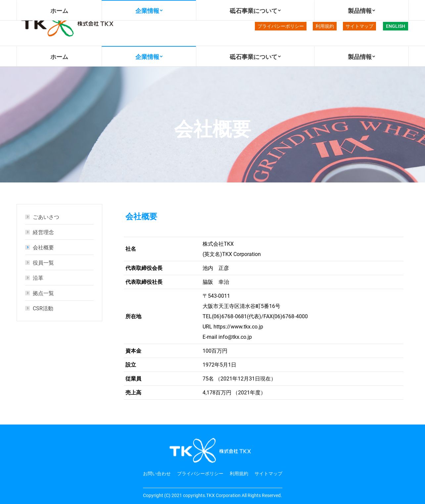Open 企業情報 in the lower main menu
The width and height of the screenshot is (425, 504).
pos(149,57)
